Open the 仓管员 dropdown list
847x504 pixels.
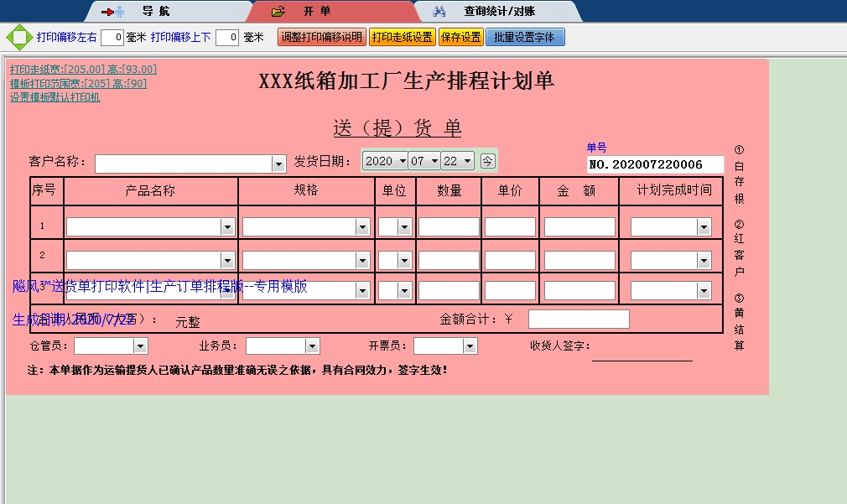click(x=140, y=346)
